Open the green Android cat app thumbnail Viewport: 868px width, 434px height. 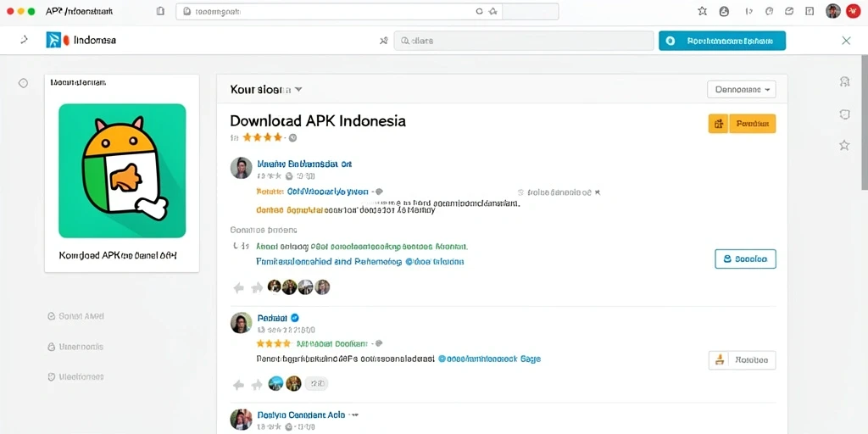[x=122, y=170]
